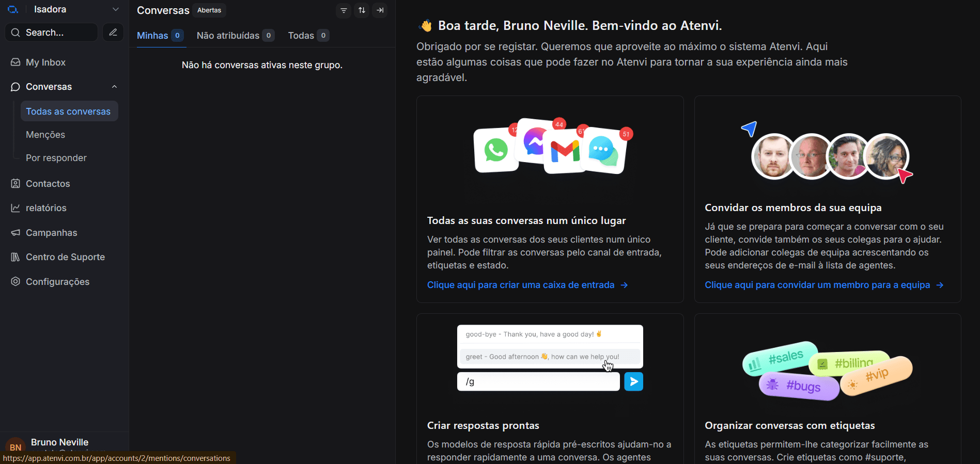This screenshot has height=464, width=980.
Task: Click the 'Boa tarde, Bruno Neville' greeting heading
Action: (570, 26)
